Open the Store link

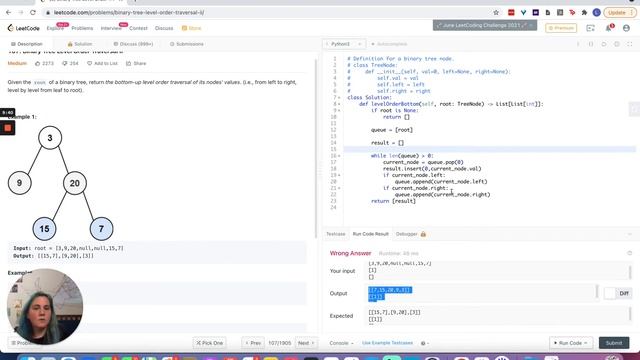pyautogui.click(x=191, y=28)
